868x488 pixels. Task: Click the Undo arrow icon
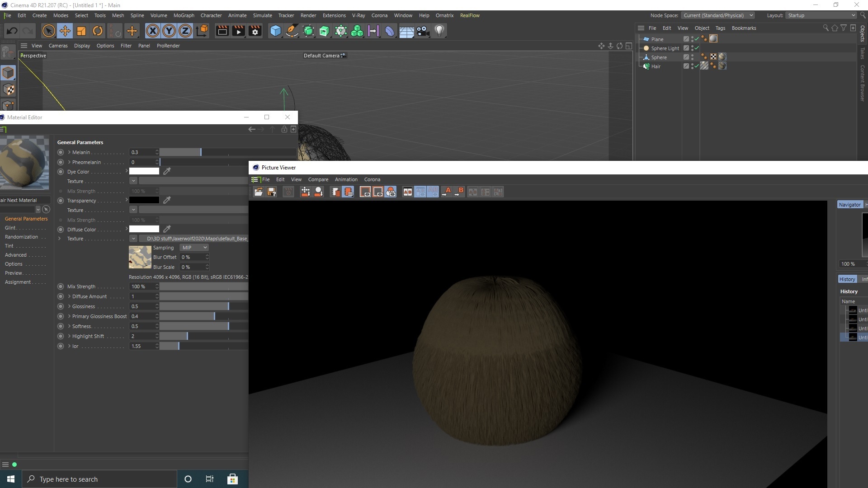click(12, 31)
